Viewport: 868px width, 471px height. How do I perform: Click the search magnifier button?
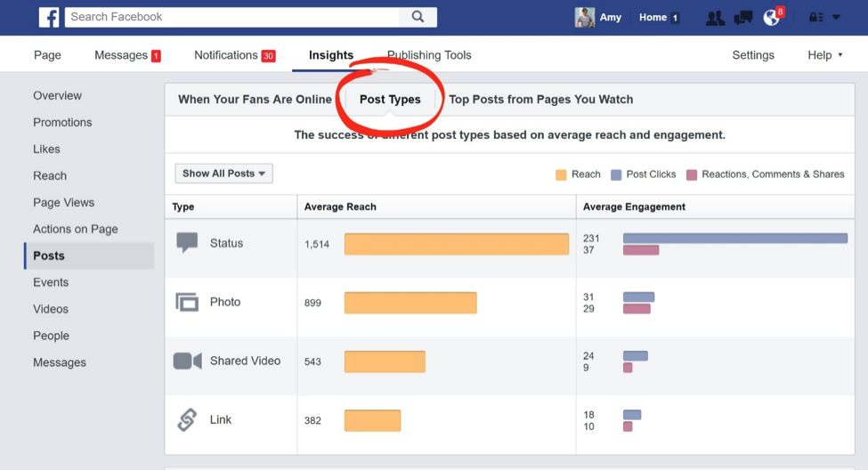tap(418, 17)
